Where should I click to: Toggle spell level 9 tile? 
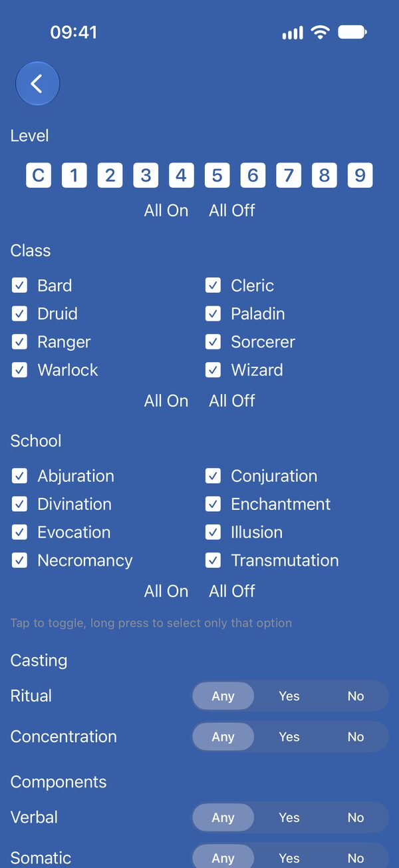pyautogui.click(x=360, y=175)
